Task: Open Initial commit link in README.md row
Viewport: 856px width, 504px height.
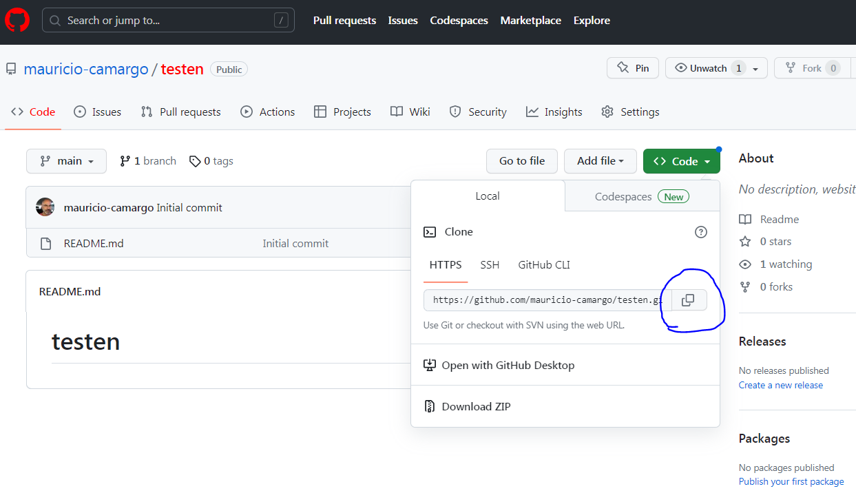Action: click(x=295, y=243)
